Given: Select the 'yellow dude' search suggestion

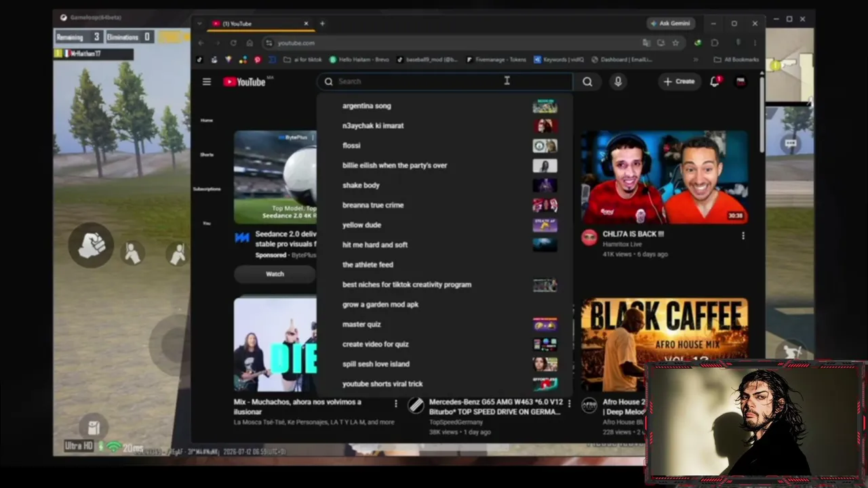Looking at the screenshot, I should click(445, 225).
